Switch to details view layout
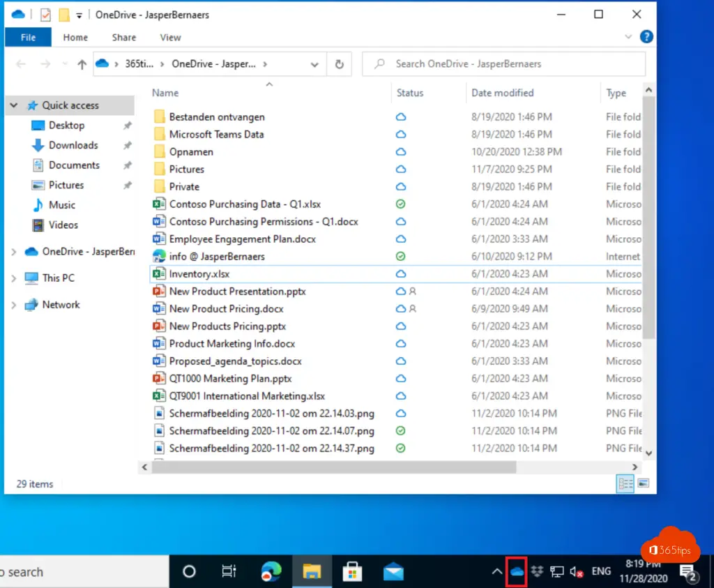Viewport: 714px width, 588px height. click(625, 483)
